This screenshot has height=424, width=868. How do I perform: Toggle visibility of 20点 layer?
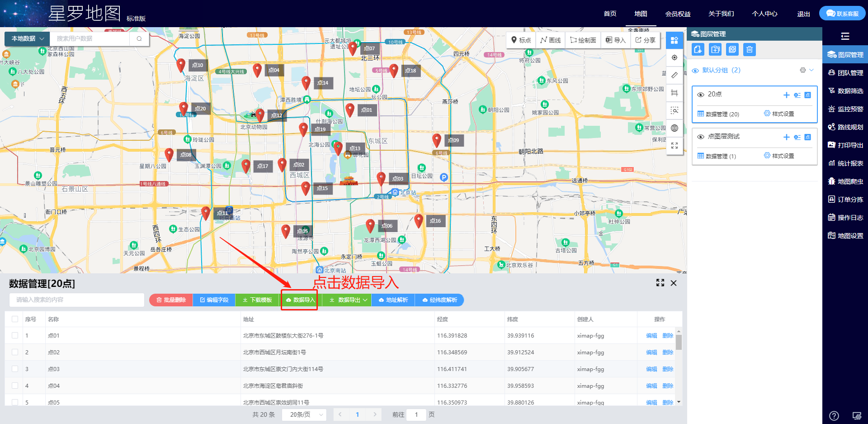(x=701, y=95)
